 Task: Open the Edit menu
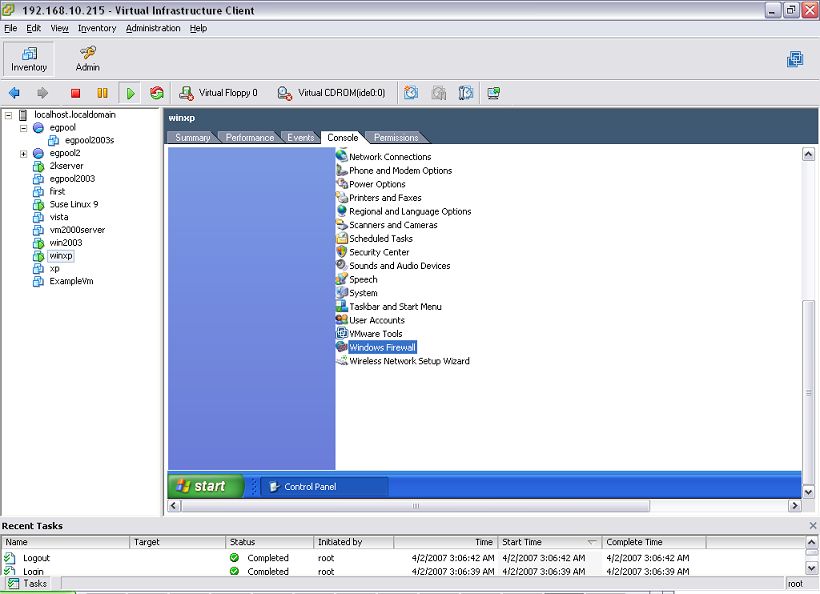click(x=33, y=28)
